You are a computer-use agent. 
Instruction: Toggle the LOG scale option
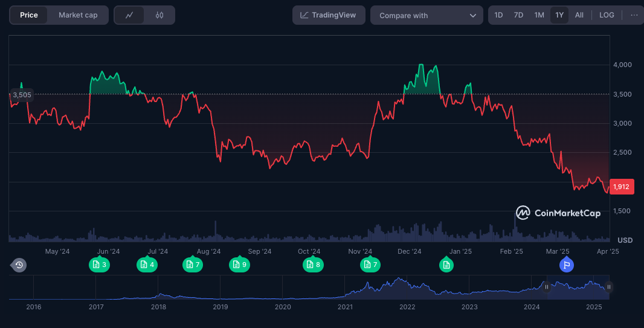(x=607, y=15)
